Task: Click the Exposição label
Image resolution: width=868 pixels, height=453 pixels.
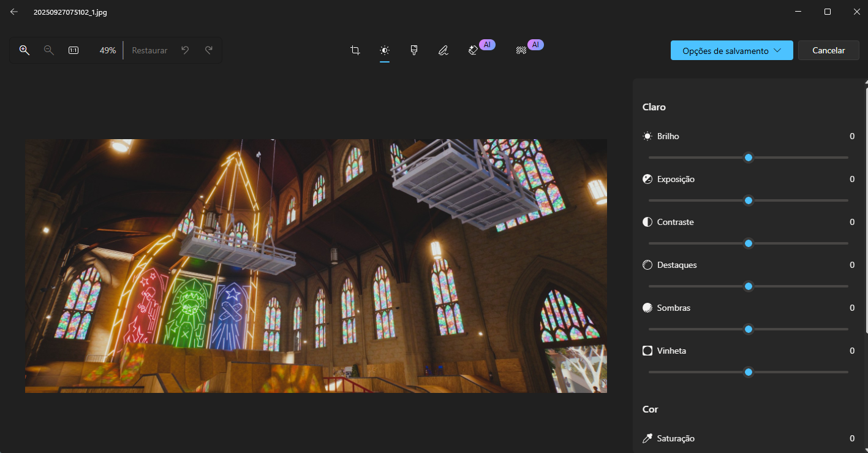Action: coord(676,179)
